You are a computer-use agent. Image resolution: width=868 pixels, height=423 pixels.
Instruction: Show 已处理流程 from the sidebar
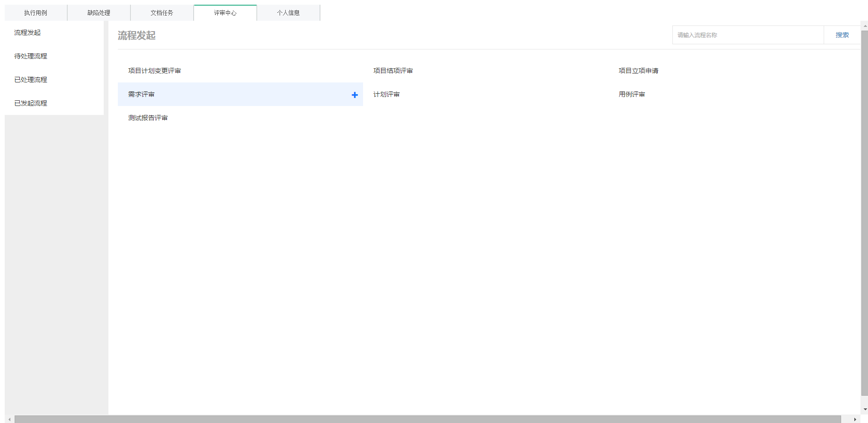tap(31, 80)
